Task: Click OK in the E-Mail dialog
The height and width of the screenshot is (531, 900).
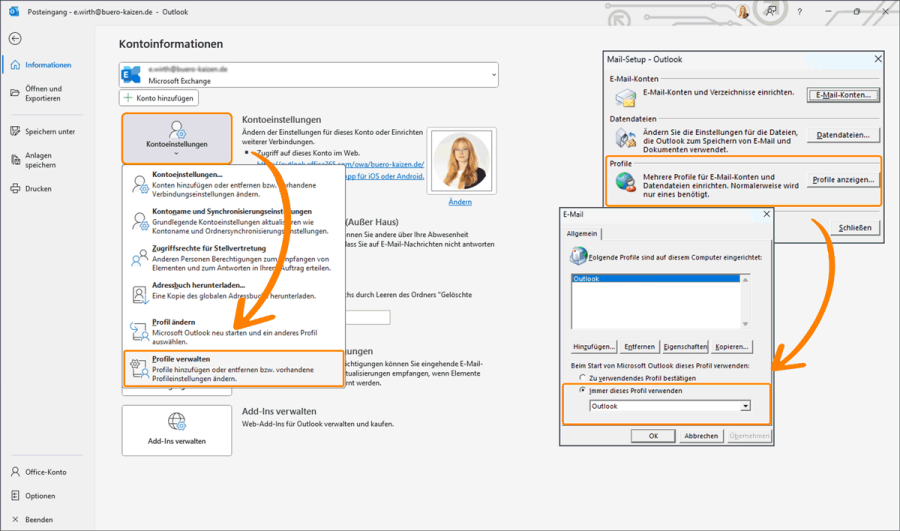Action: pyautogui.click(x=653, y=436)
